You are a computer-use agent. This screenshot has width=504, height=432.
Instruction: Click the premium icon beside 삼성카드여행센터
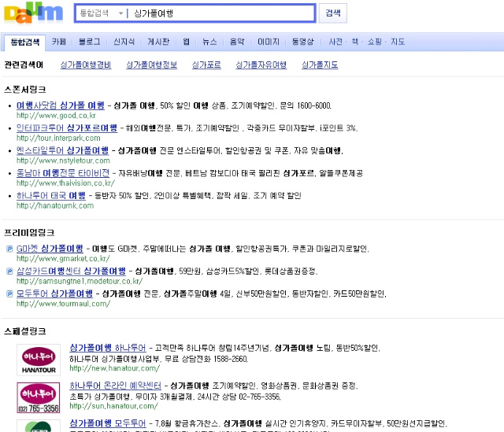click(x=9, y=271)
